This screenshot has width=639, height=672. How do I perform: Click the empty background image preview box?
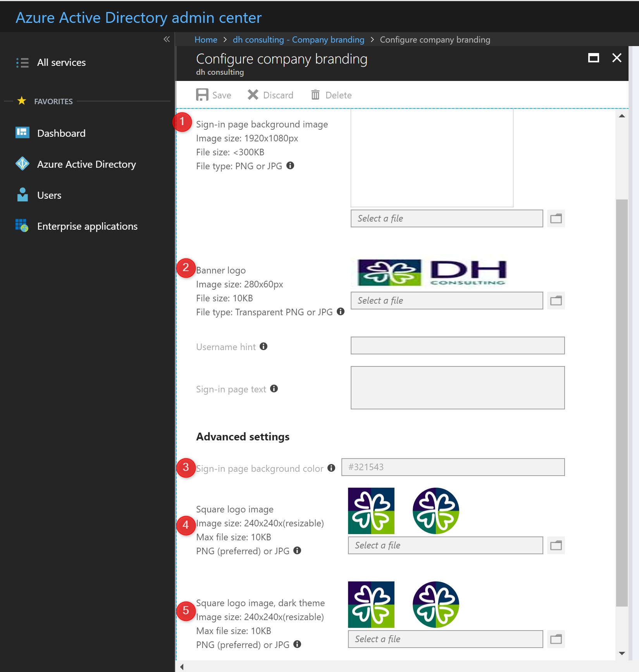coord(432,158)
